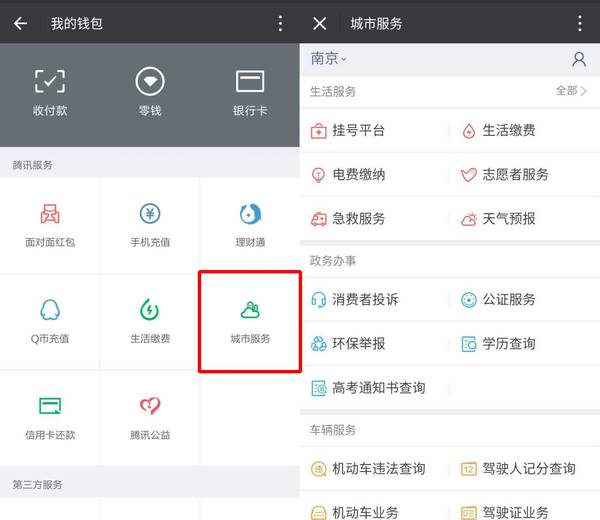The image size is (600, 520).
Task: Open the user profile icon beside 南京
Action: pos(579,59)
